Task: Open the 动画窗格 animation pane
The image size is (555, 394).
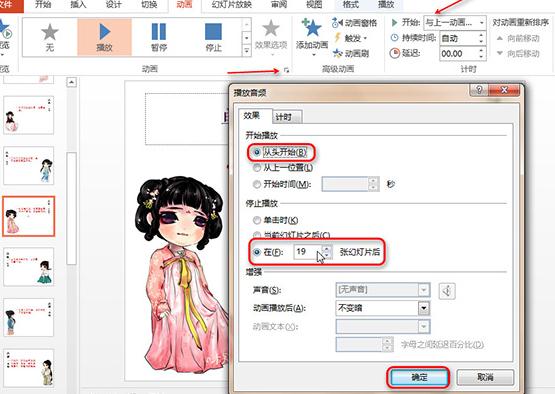Action: 354,23
